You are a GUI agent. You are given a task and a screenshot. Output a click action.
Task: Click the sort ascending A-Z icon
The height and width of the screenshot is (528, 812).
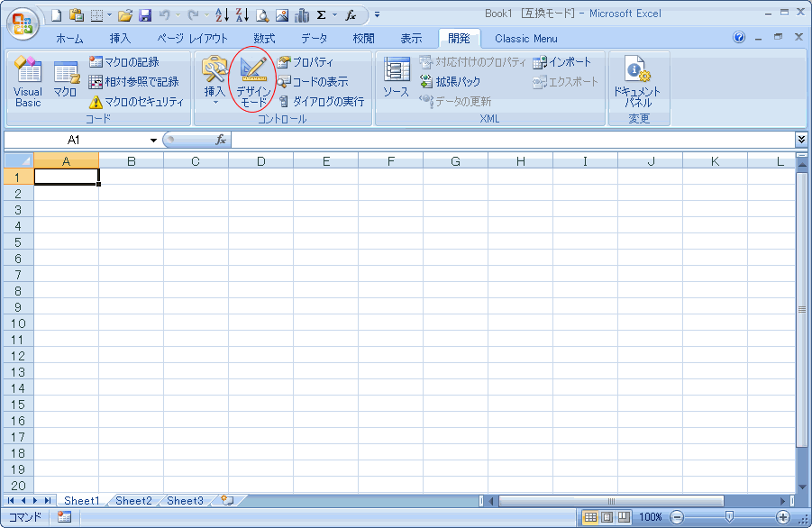point(223,15)
